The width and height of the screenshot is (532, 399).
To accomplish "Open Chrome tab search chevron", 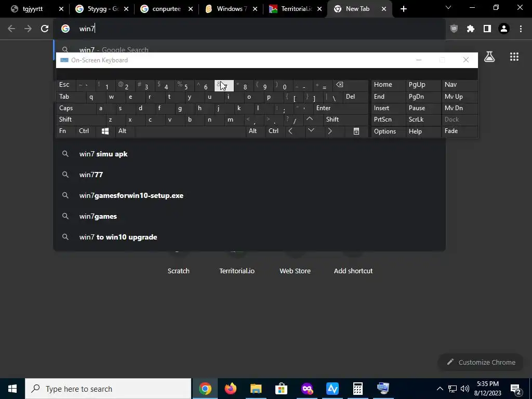I will (448, 7).
